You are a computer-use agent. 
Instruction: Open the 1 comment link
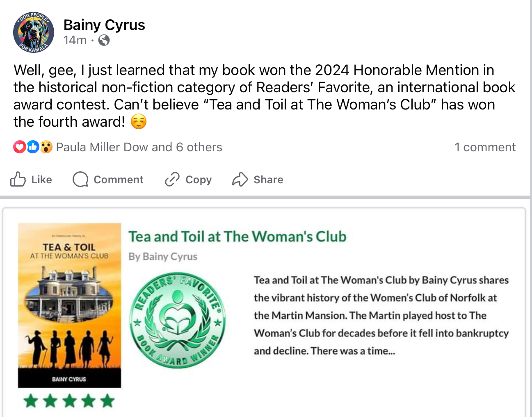coord(485,147)
